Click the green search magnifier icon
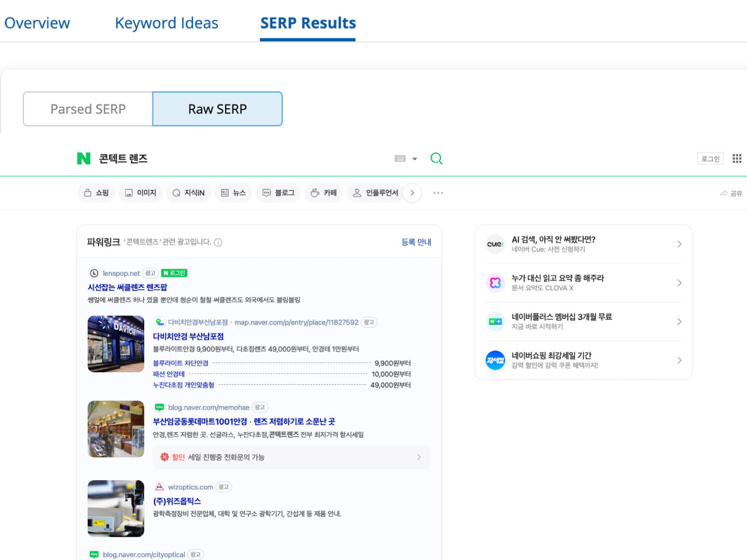The width and height of the screenshot is (747, 560). tap(436, 159)
